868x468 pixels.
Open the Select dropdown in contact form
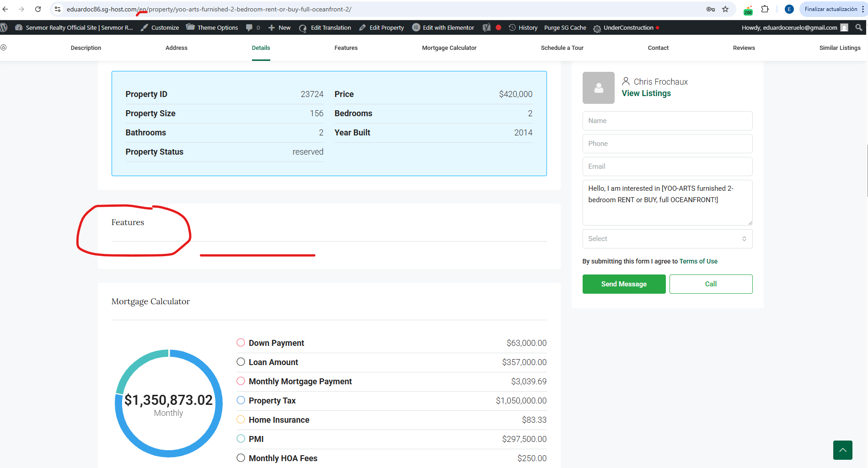(667, 239)
